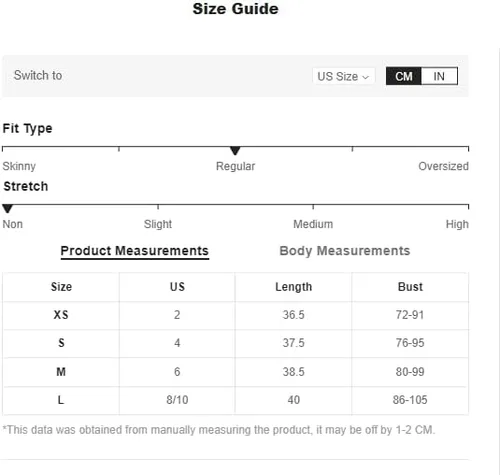The image size is (500, 475).
Task: Click the Size Guide heading
Action: coord(235,9)
